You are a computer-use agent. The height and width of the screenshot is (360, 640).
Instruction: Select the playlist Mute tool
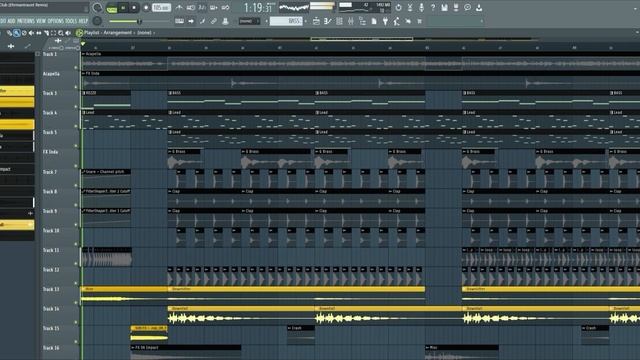[x=31, y=33]
